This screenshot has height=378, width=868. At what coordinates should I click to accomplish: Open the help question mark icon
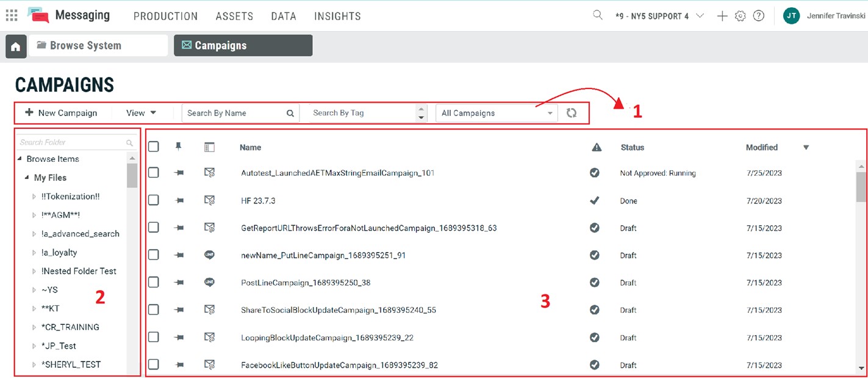point(758,16)
